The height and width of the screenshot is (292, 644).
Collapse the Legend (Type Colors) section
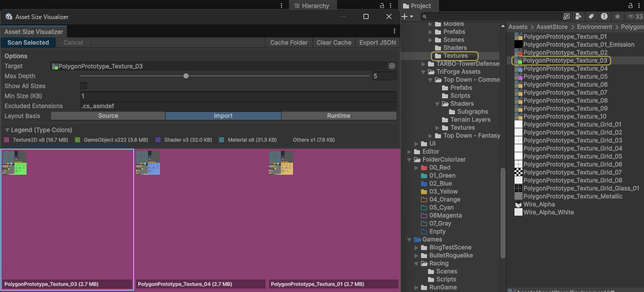pos(6,129)
